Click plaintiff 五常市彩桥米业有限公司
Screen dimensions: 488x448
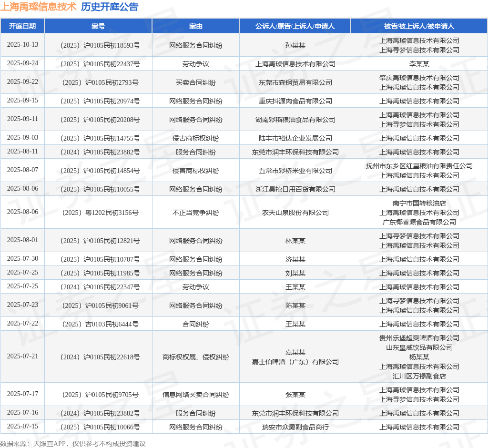coord(295,171)
